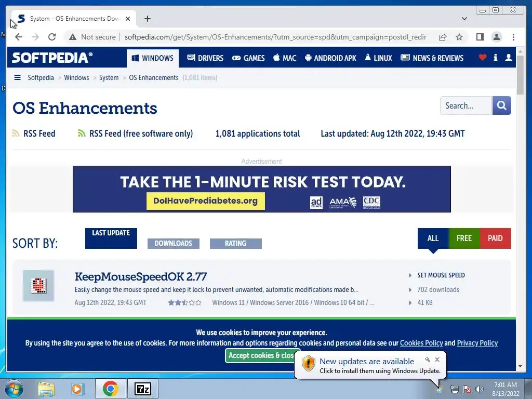532x399 pixels.
Task: Open the Mac section
Action: point(285,58)
